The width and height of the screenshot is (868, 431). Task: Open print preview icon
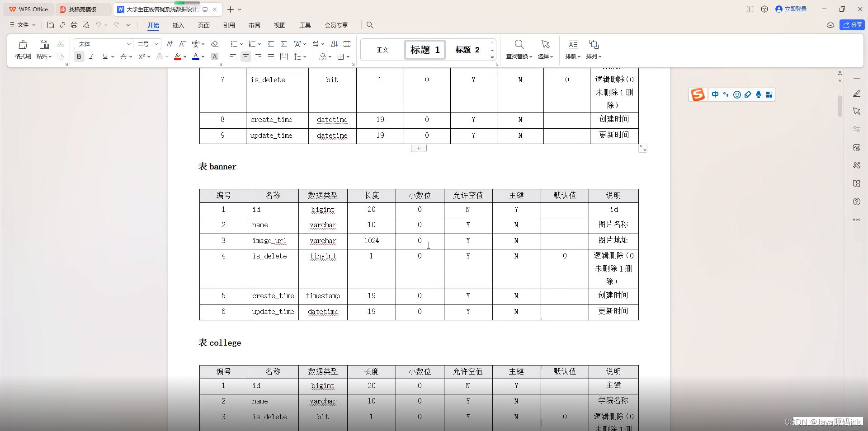pos(86,25)
